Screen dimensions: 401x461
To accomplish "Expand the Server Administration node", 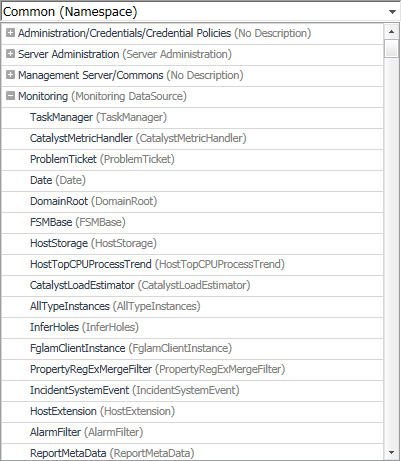I will pos(11,54).
